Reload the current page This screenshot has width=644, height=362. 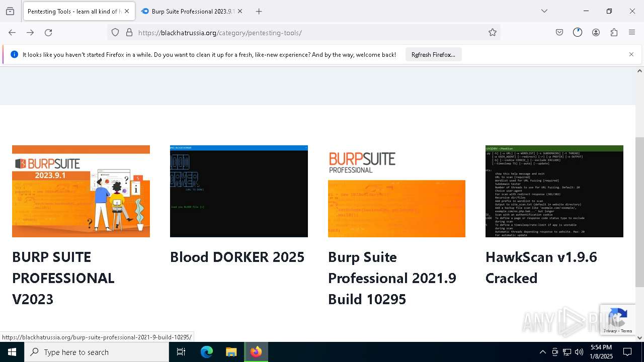pyautogui.click(x=48, y=33)
